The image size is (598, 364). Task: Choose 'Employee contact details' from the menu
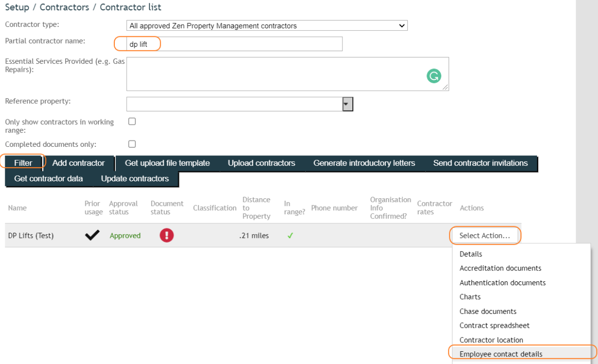coord(501,354)
